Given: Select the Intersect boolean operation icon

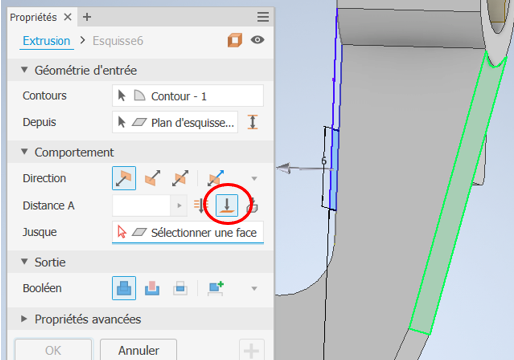Looking at the screenshot, I should (180, 288).
